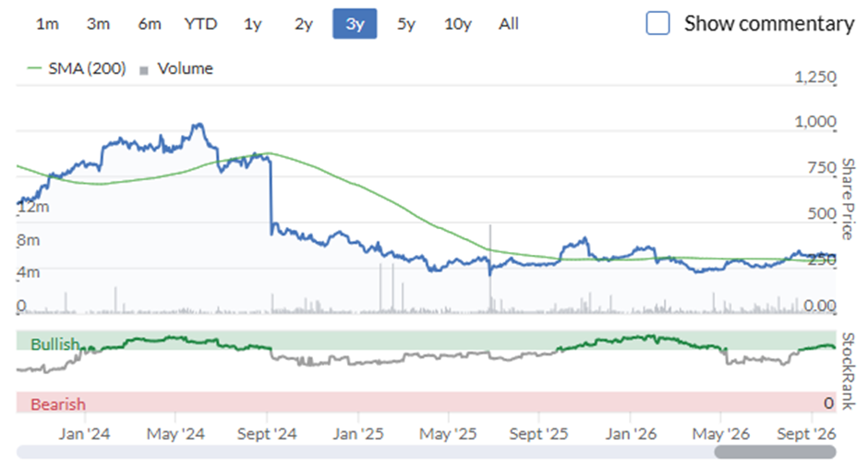Click the 1,250 price axis label
868x470 pixels.
[815, 77]
